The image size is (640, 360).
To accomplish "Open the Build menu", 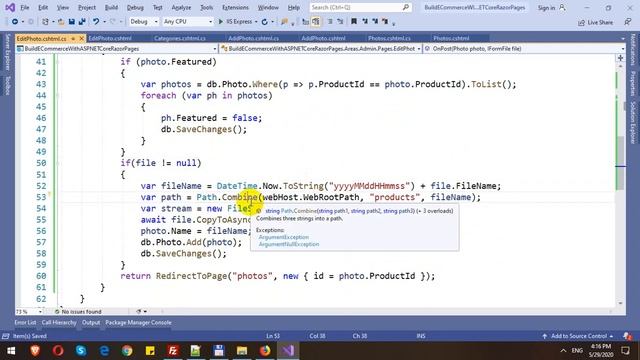I will [111, 8].
